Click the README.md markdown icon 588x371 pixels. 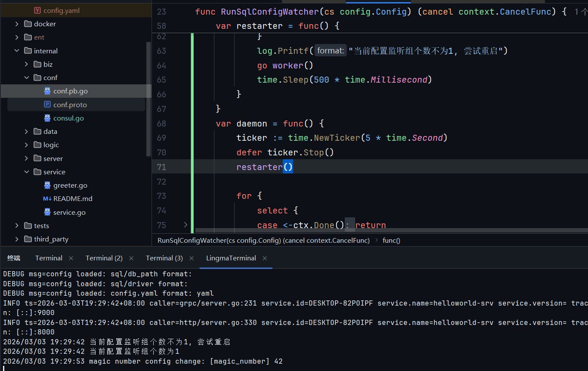(47, 199)
